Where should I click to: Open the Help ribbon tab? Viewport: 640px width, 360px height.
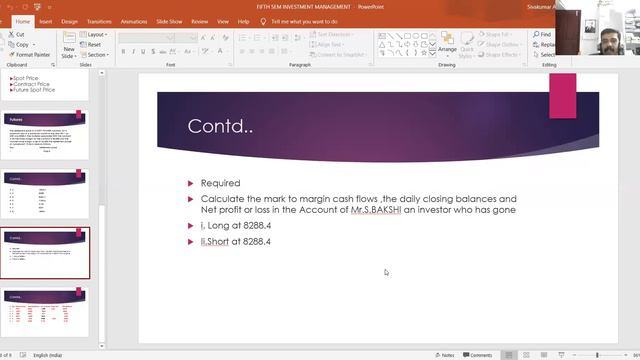(243, 22)
